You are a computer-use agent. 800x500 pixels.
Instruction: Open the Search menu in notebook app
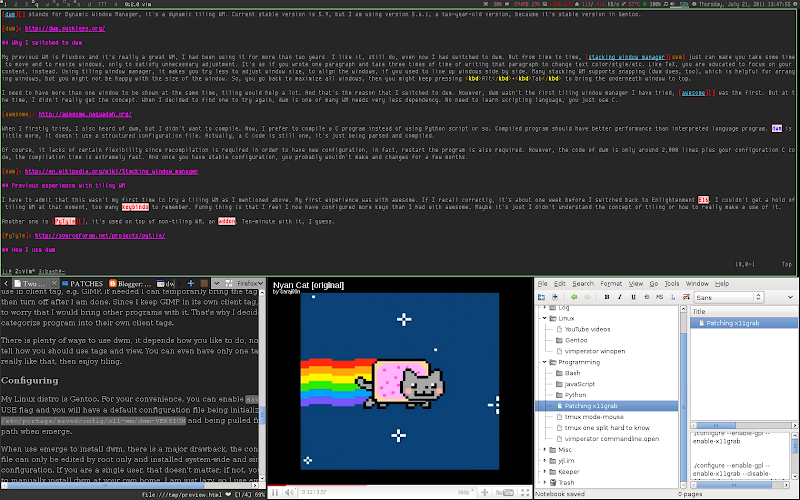[583, 284]
